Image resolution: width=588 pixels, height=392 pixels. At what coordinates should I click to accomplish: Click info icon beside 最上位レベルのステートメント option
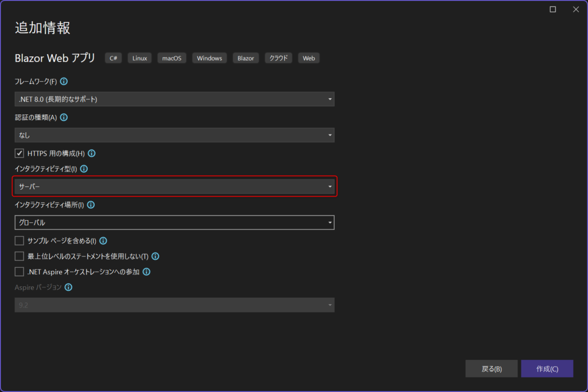[155, 256]
